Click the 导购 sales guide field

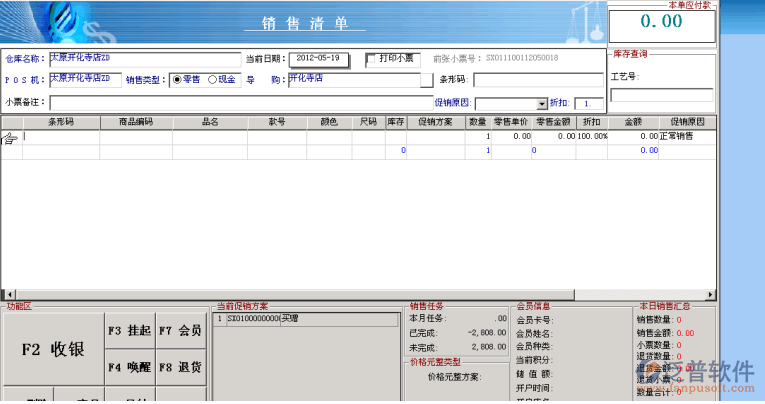(x=354, y=80)
